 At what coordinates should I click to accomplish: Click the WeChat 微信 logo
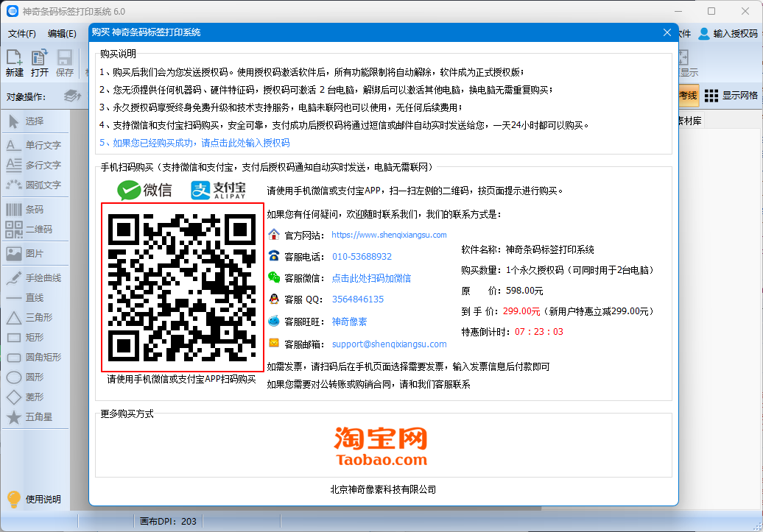[144, 190]
